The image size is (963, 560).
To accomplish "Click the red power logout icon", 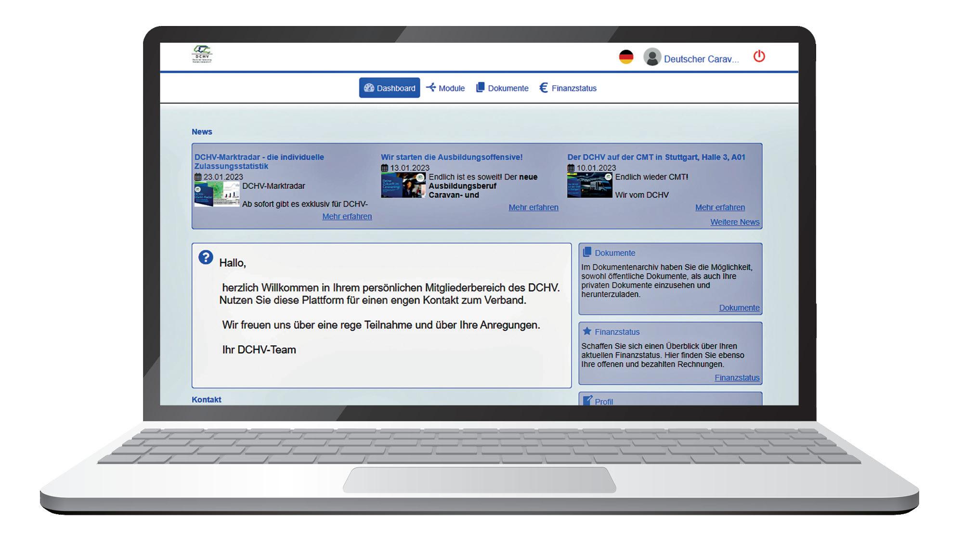I will coord(759,56).
